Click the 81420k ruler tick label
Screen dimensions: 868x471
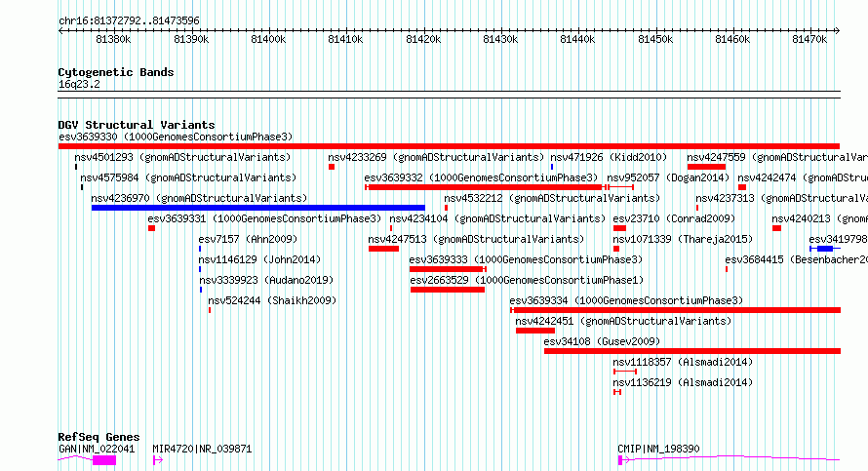point(423,39)
